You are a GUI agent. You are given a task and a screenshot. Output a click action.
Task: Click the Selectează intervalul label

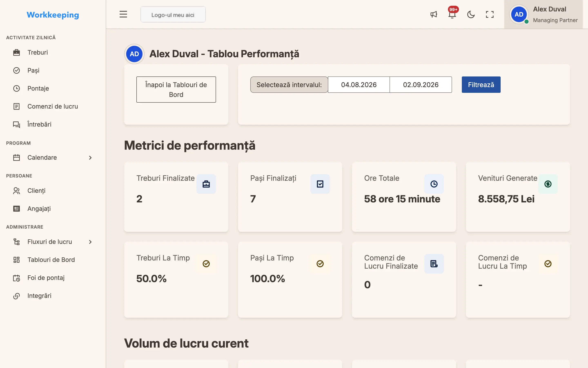click(289, 85)
